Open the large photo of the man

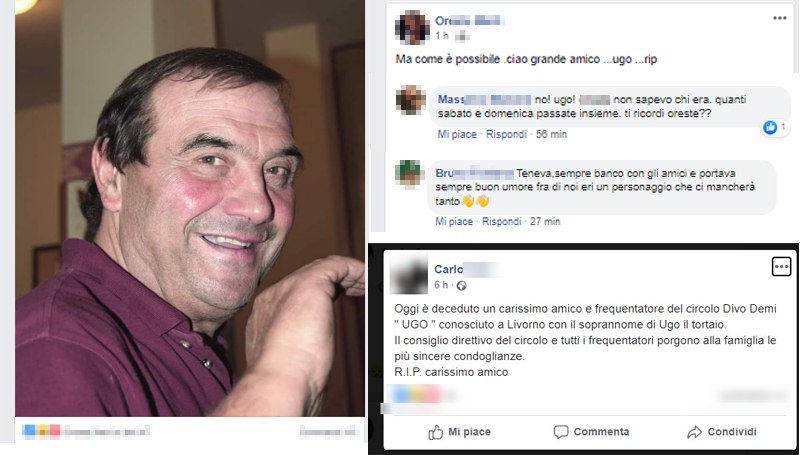[190, 208]
